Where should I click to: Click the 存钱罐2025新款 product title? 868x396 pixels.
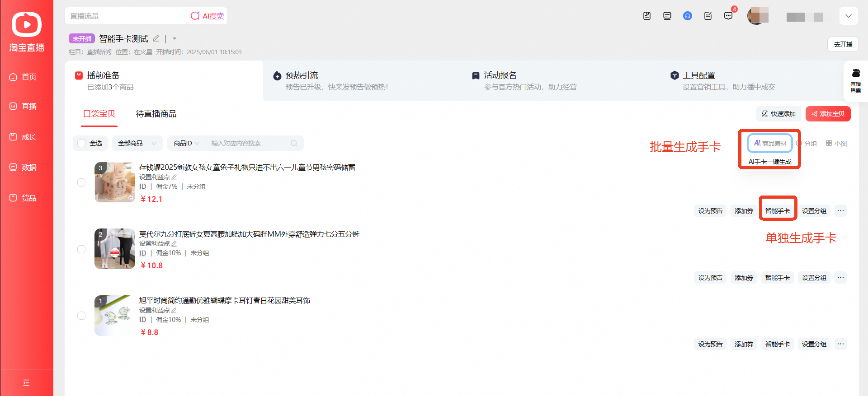[247, 167]
